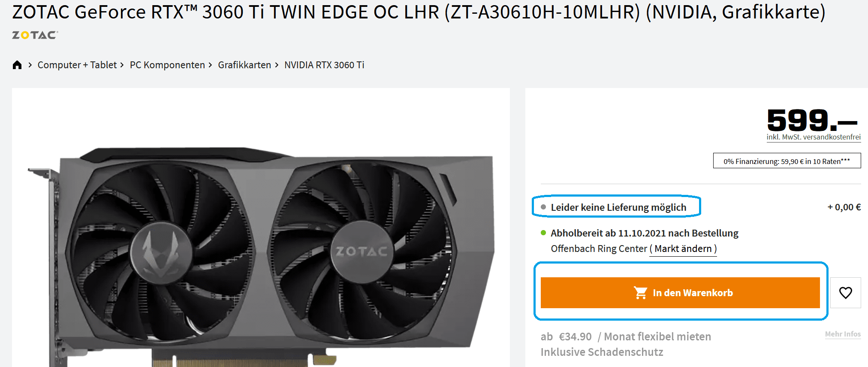Viewport: 868px width, 367px height.
Task: Open PC Komponenten breadcrumb category
Action: point(167,65)
